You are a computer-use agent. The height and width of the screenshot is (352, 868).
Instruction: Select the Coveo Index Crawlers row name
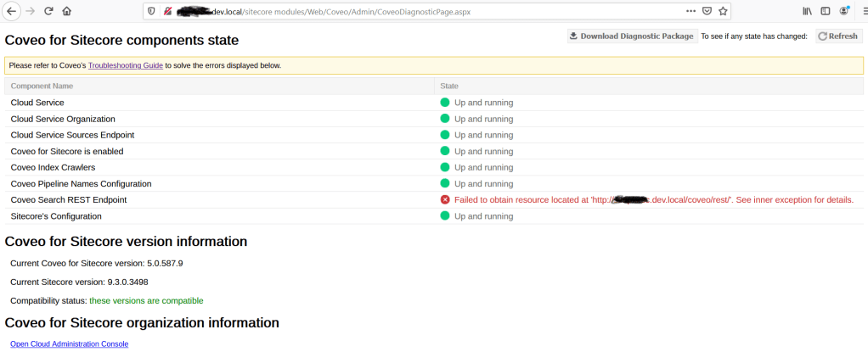54,167
